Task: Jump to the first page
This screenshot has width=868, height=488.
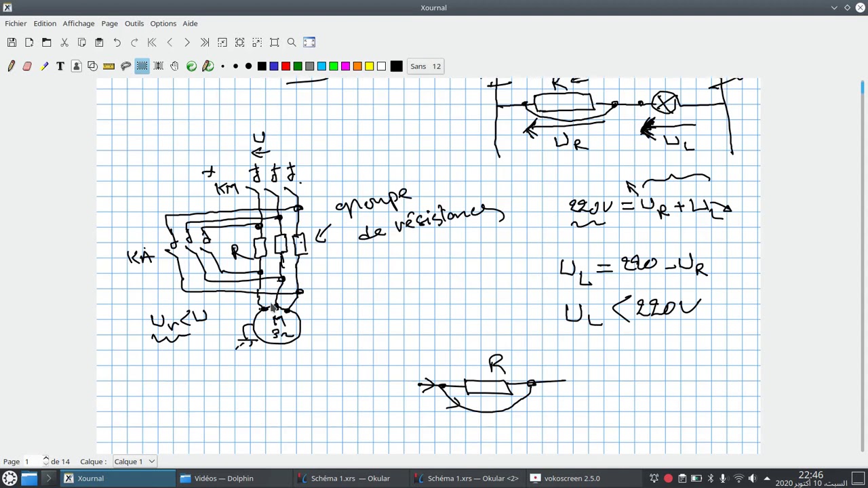Action: [x=152, y=43]
